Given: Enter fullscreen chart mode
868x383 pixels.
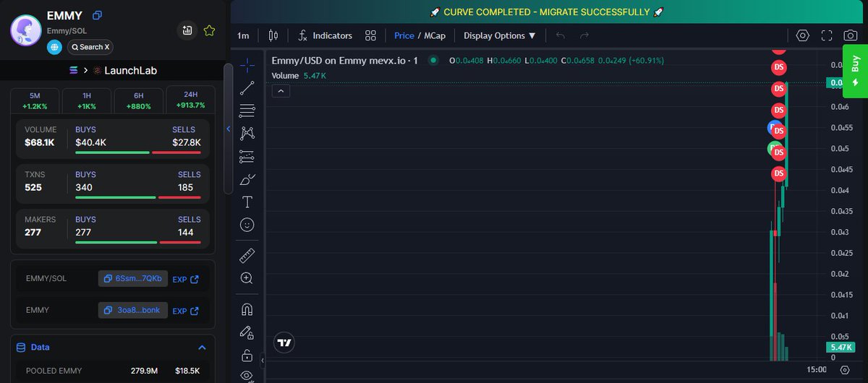Looking at the screenshot, I should point(827,35).
